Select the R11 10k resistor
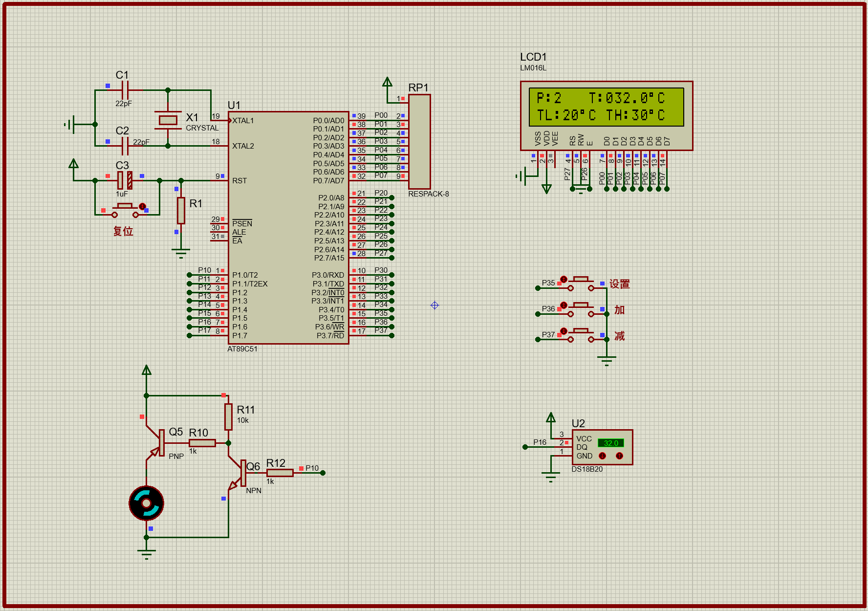This screenshot has width=868, height=611. [x=228, y=416]
